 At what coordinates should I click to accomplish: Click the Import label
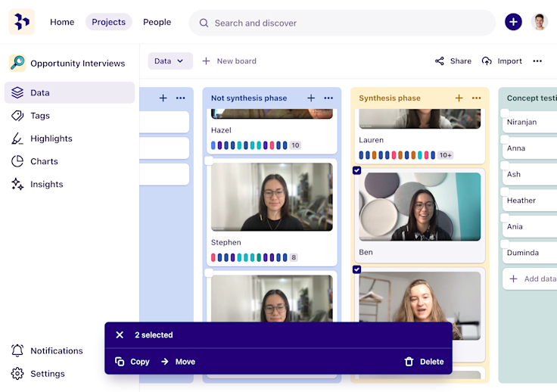click(510, 61)
